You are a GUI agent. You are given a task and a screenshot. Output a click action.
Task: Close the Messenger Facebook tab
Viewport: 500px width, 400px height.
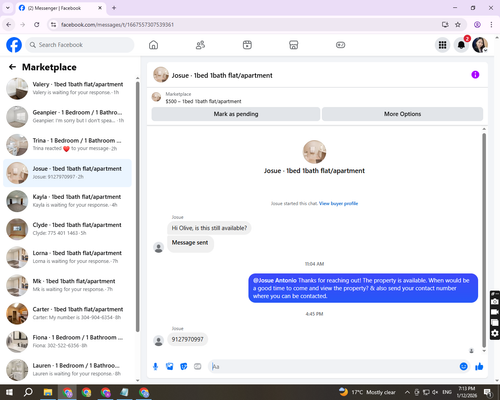click(100, 8)
